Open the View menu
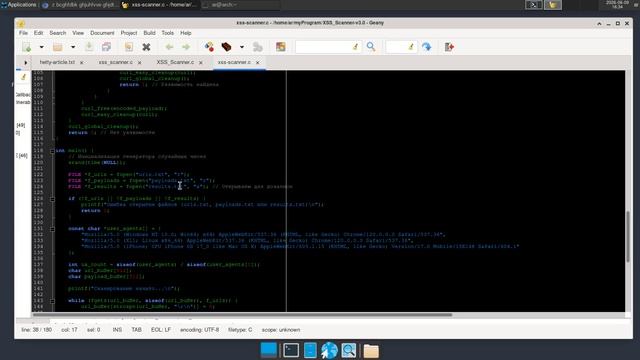Screen dimensions: 640x360 tap(78, 33)
